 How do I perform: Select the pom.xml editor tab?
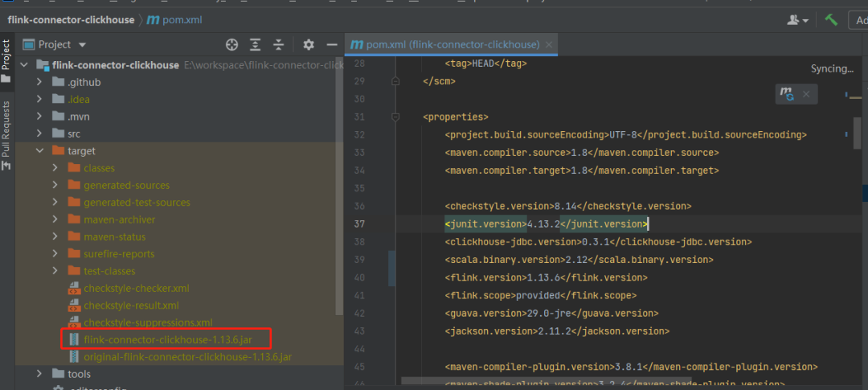coord(451,45)
